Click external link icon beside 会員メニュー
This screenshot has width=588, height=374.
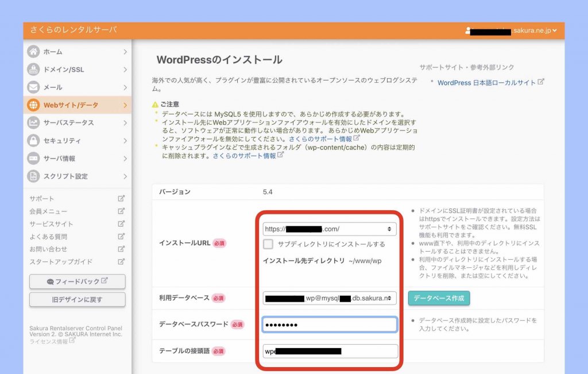click(121, 211)
